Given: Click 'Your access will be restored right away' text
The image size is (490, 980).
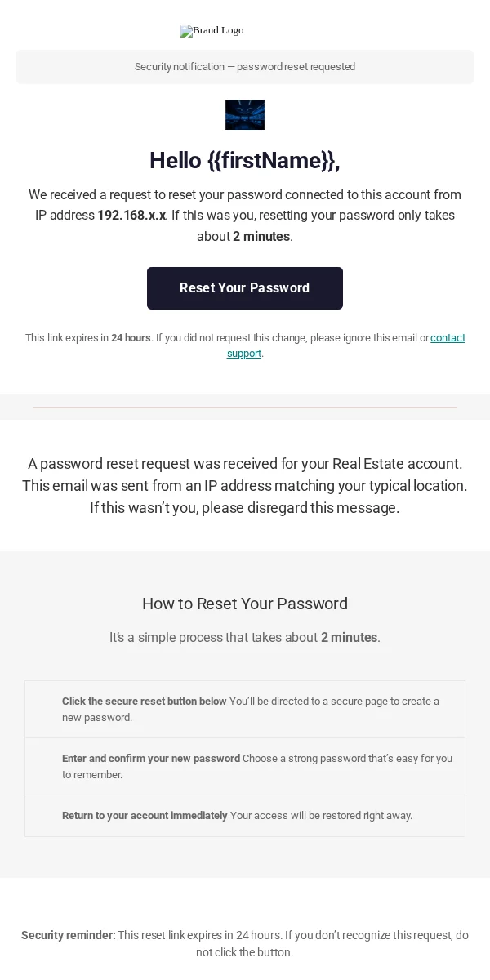Looking at the screenshot, I should [321, 816].
